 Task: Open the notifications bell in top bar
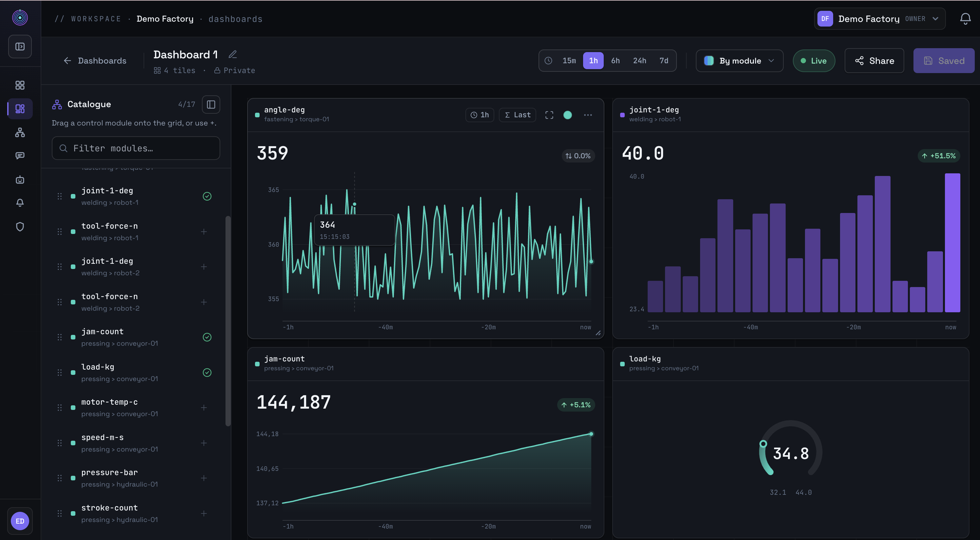pos(965,19)
